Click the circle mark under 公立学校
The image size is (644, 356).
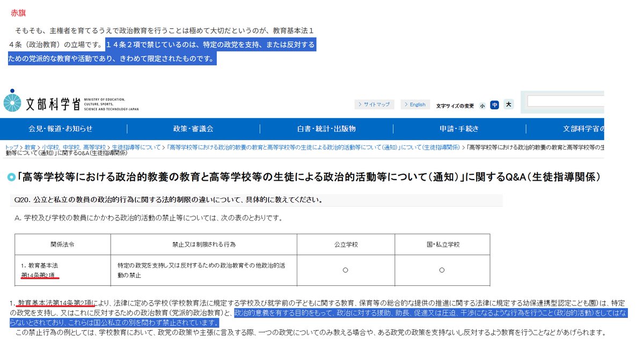[346, 270]
